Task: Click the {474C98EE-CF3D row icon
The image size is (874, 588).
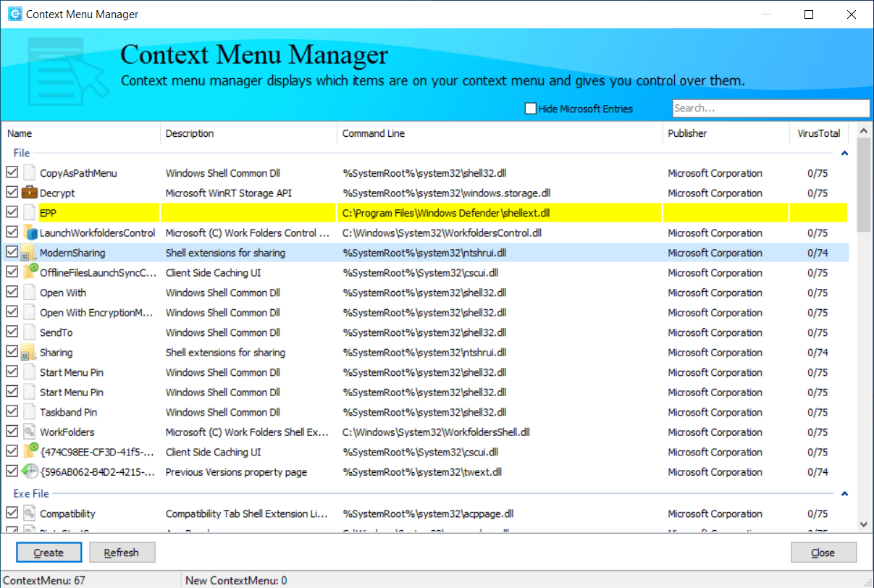Action: click(30, 452)
